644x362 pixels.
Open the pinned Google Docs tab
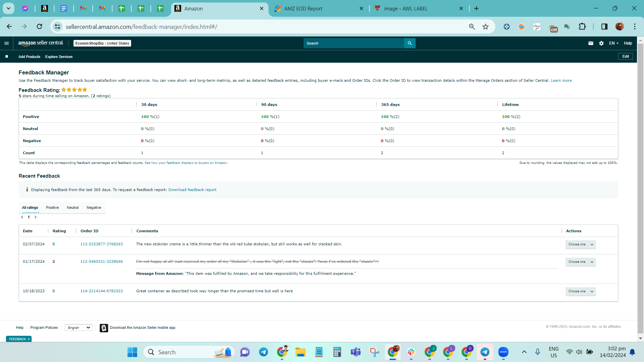click(x=64, y=8)
